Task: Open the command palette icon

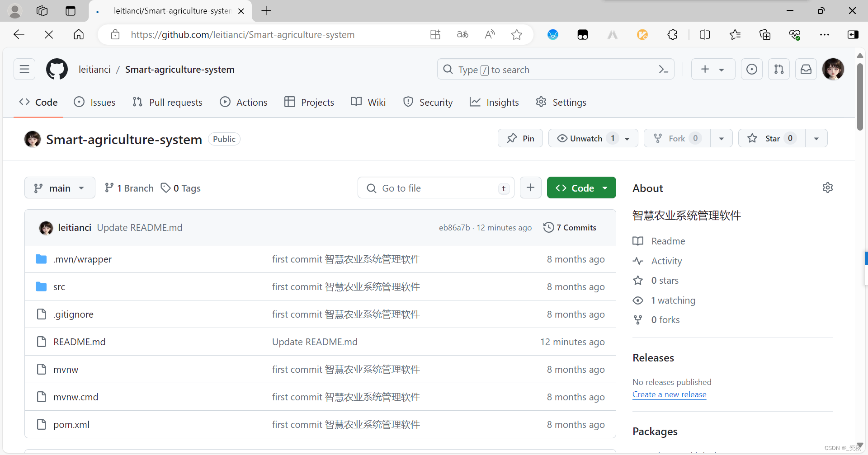Action: [x=663, y=70]
